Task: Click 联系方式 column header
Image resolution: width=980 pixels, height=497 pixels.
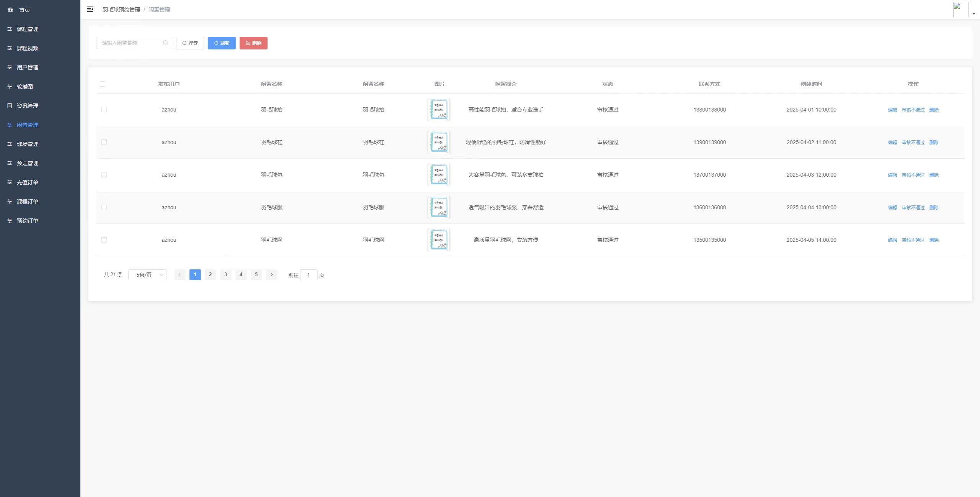Action: pyautogui.click(x=709, y=84)
